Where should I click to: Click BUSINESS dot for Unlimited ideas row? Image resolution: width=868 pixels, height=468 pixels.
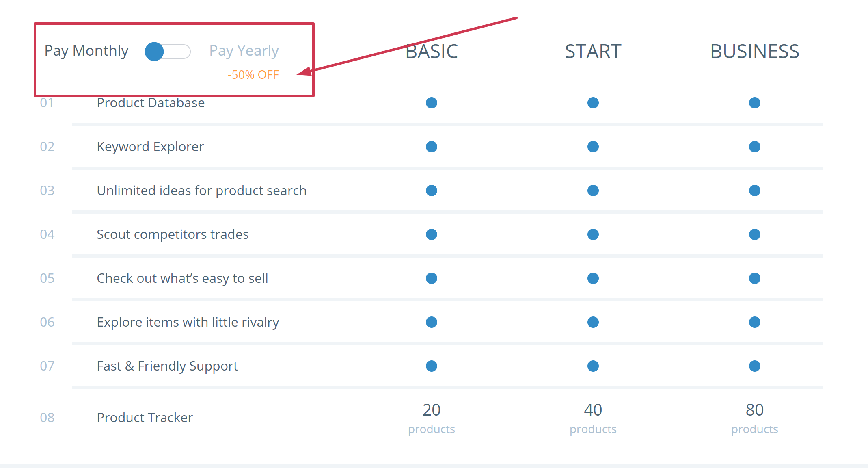pyautogui.click(x=754, y=191)
